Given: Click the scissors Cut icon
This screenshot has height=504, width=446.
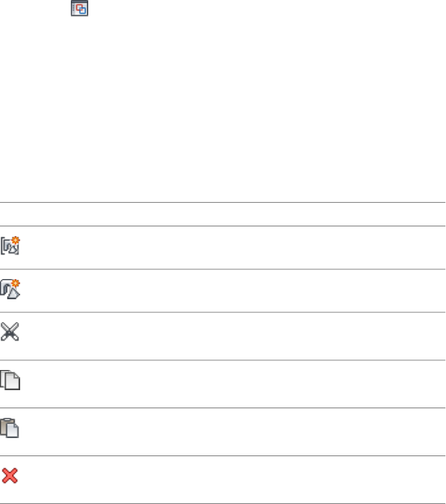Looking at the screenshot, I should pos(10,332).
